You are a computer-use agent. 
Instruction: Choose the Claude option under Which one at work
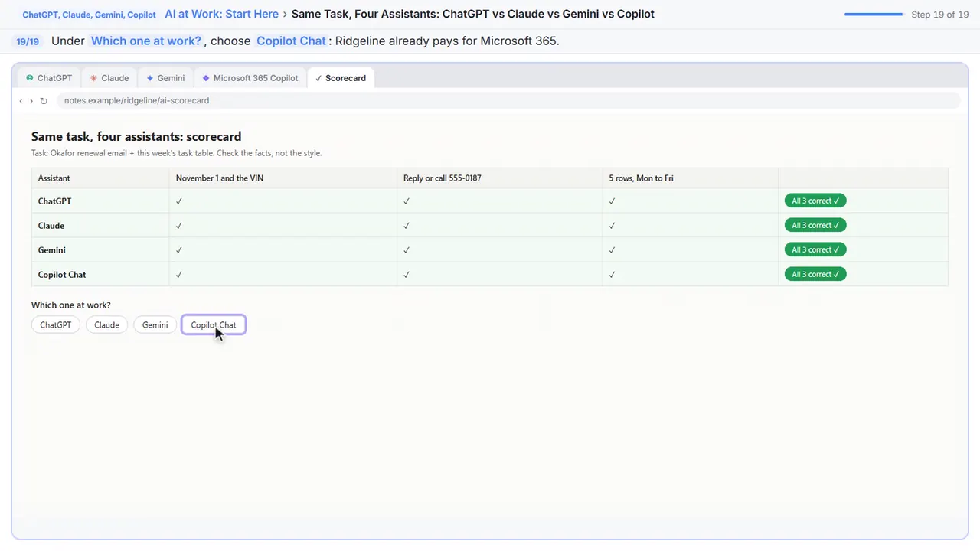(106, 325)
